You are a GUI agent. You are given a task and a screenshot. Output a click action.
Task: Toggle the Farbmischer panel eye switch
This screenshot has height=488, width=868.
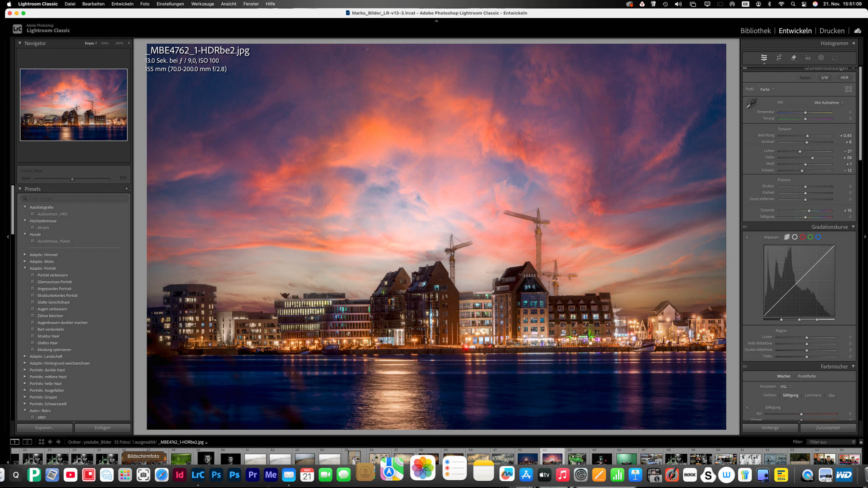click(x=745, y=367)
